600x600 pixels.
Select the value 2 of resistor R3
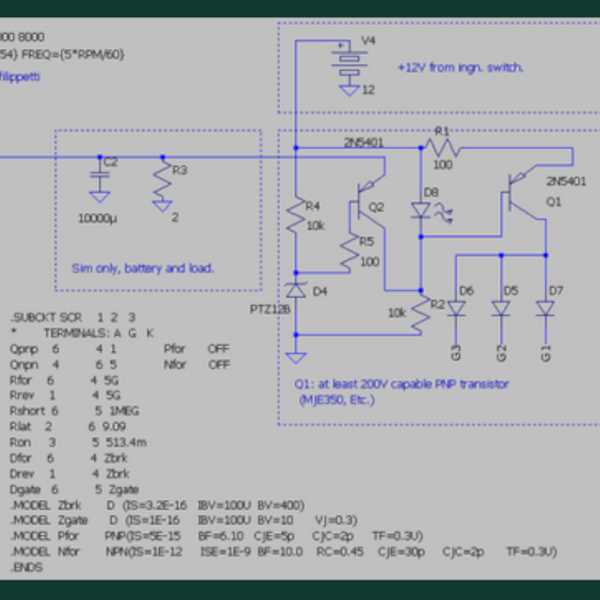coord(175,217)
